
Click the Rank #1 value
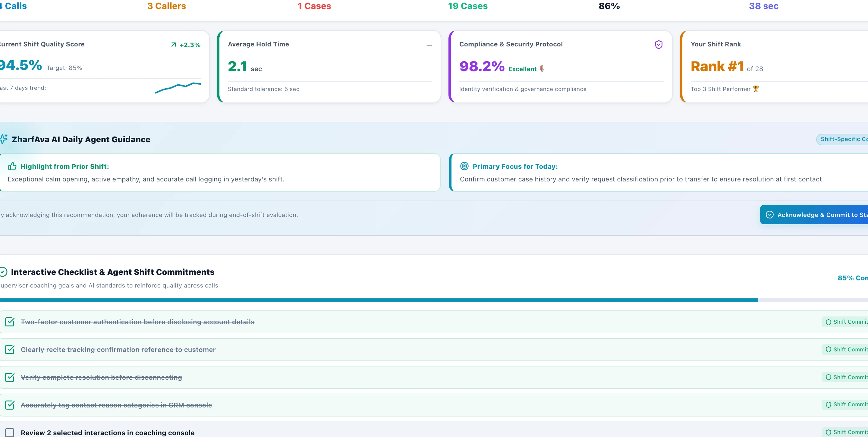717,66
